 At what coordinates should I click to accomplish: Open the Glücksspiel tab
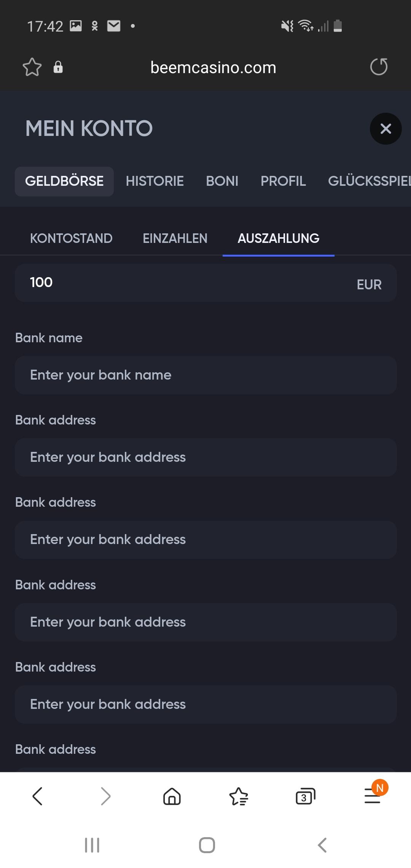point(369,181)
